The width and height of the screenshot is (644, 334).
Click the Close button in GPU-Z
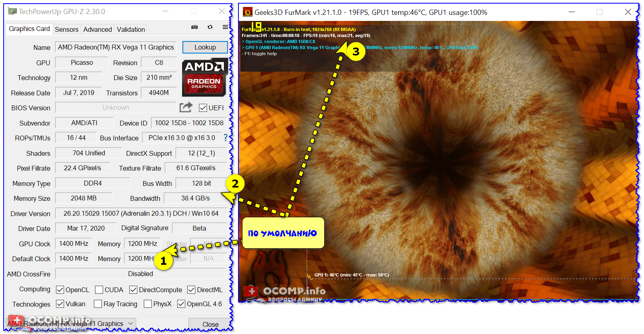(x=210, y=324)
